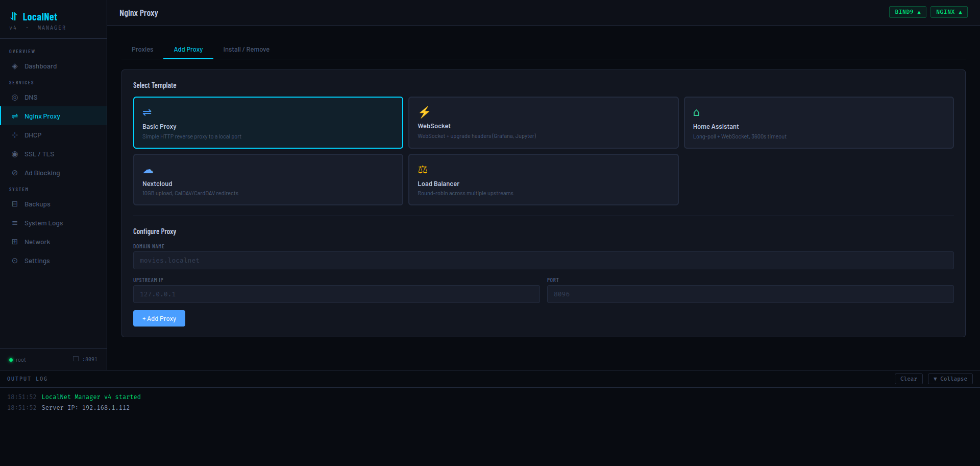
Task: Click the WebSocket lightning bolt icon
Action: [x=424, y=112]
